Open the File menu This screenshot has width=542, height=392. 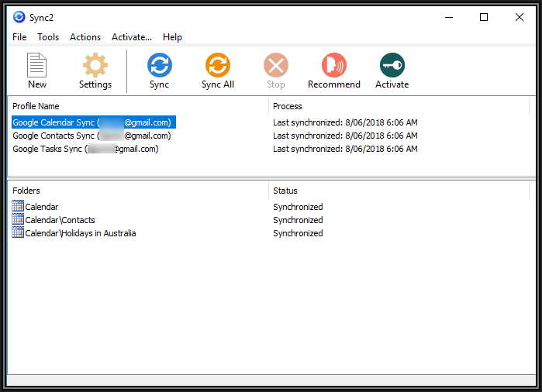click(x=19, y=37)
